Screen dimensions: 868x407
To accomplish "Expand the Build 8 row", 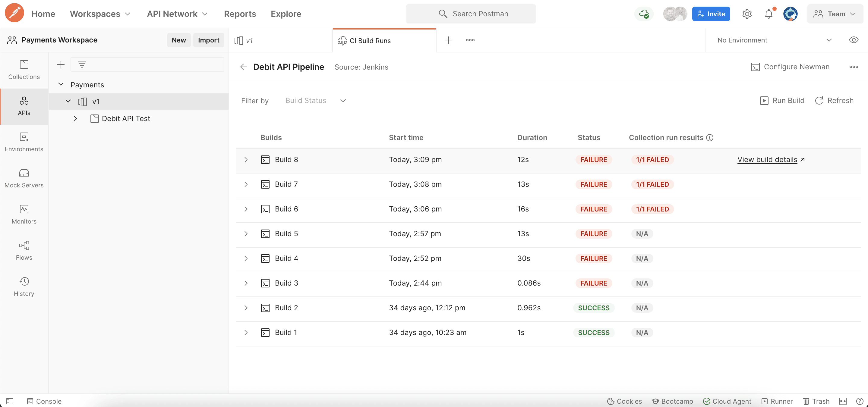I will pyautogui.click(x=246, y=160).
